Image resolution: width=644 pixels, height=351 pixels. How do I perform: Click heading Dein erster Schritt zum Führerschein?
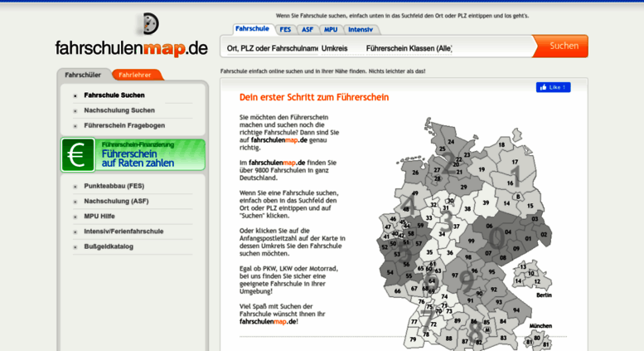click(x=314, y=97)
